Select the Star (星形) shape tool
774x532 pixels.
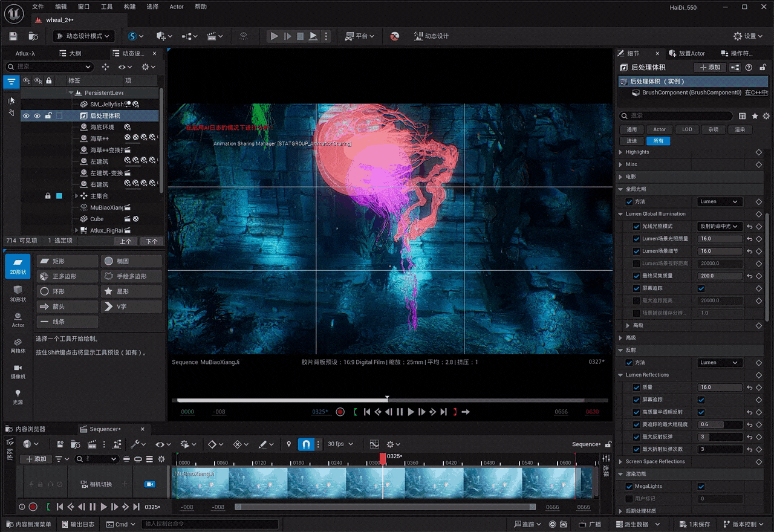132,291
